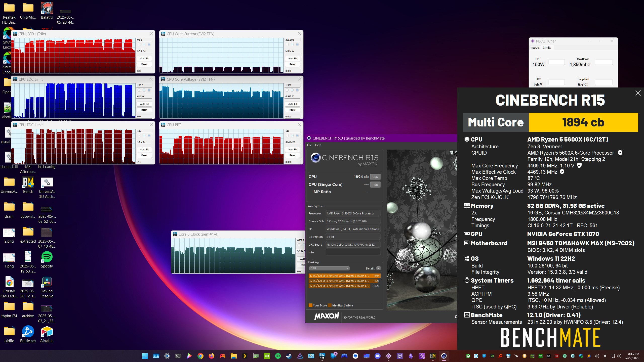The width and height of the screenshot is (644, 362).
Task: Open the ESET icon in the system tray
Action: click(x=573, y=356)
